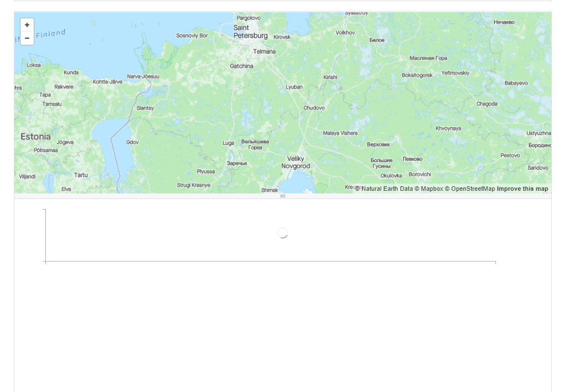The image size is (580, 392).
Task: Click the loading spinner in chart area
Action: click(283, 233)
